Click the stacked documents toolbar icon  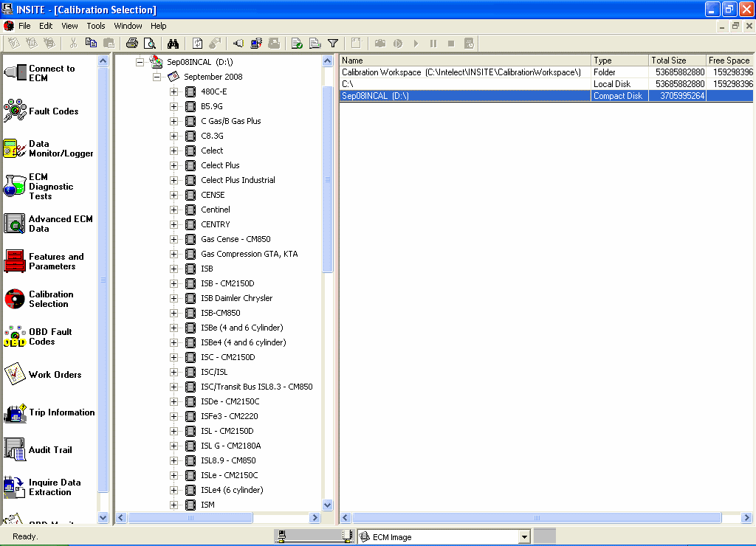click(x=315, y=44)
